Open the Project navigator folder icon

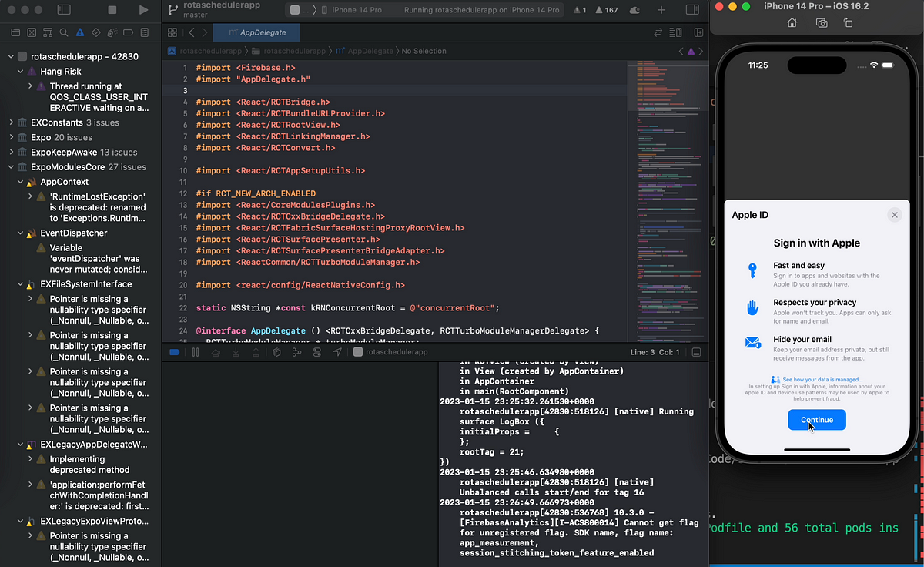15,33
